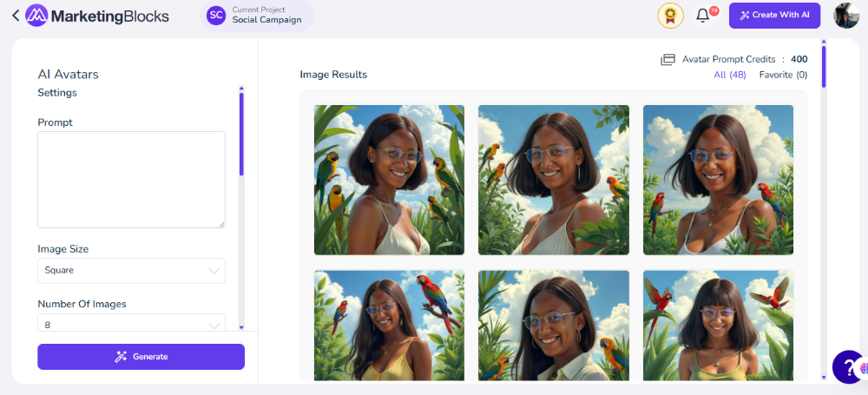Click the AI Avatars heading
This screenshot has height=395, width=868.
click(68, 75)
